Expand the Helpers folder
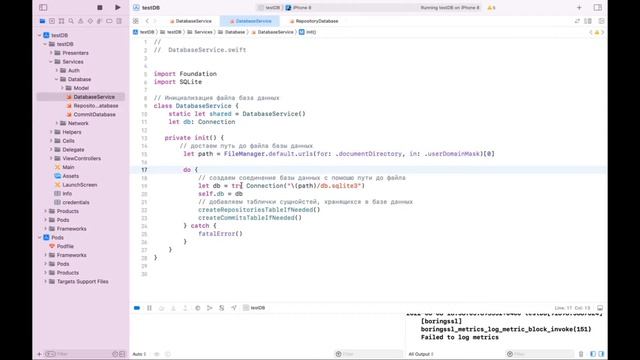The height and width of the screenshot is (360, 640). 51,132
